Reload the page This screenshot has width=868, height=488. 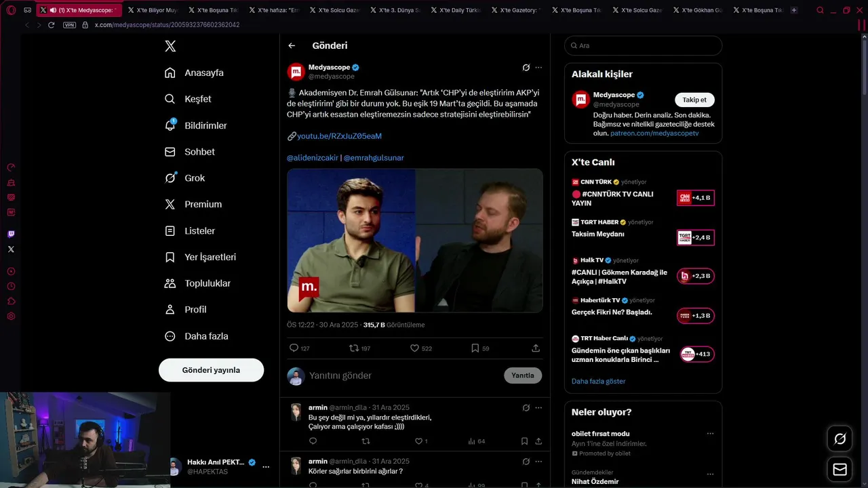52,25
